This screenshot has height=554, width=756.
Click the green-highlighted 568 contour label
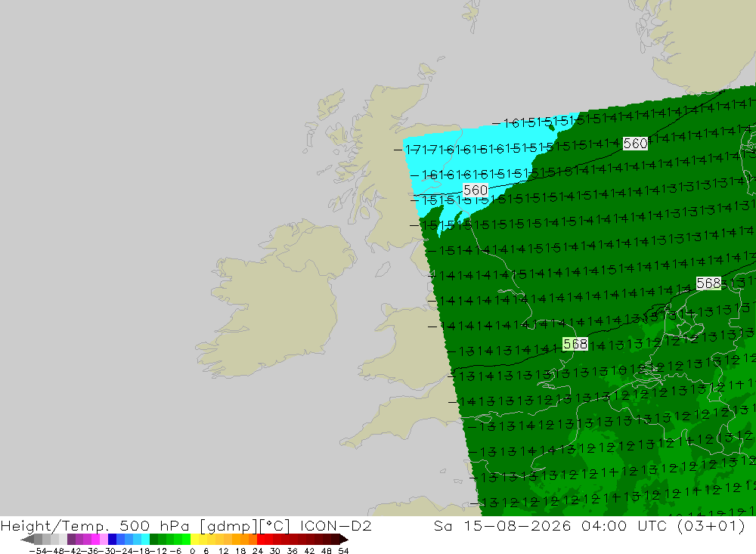point(575,344)
